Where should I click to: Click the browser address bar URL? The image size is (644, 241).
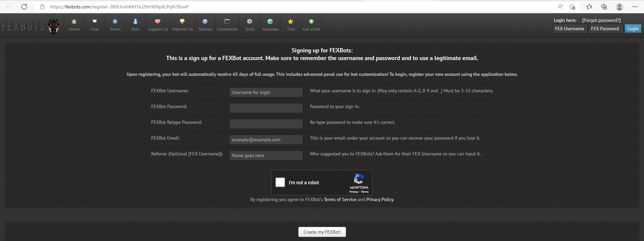tap(119, 7)
